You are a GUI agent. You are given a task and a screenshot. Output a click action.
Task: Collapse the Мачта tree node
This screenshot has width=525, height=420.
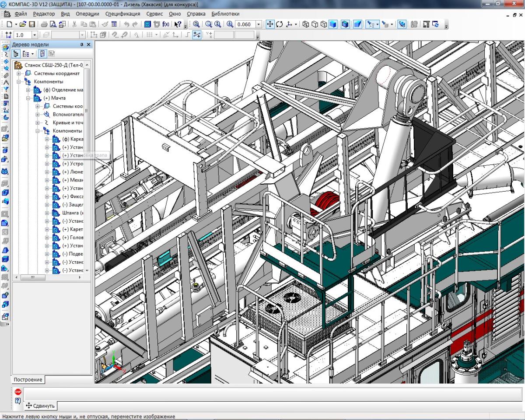click(28, 98)
